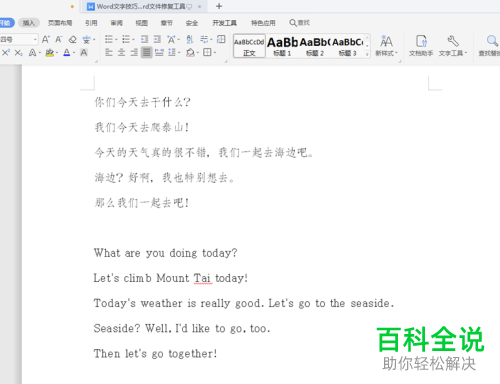Increase paragraph indent
Image resolution: width=500 pixels, height=384 pixels.
pyautogui.click(x=157, y=40)
